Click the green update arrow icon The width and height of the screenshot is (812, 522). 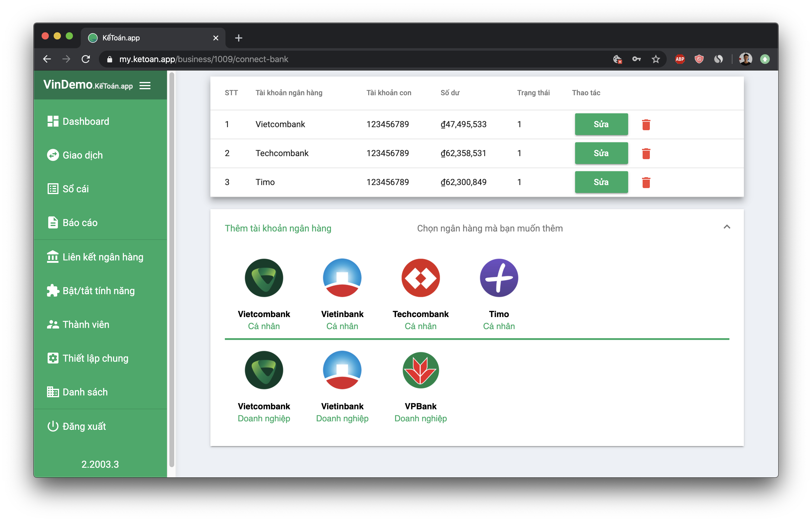click(x=765, y=59)
